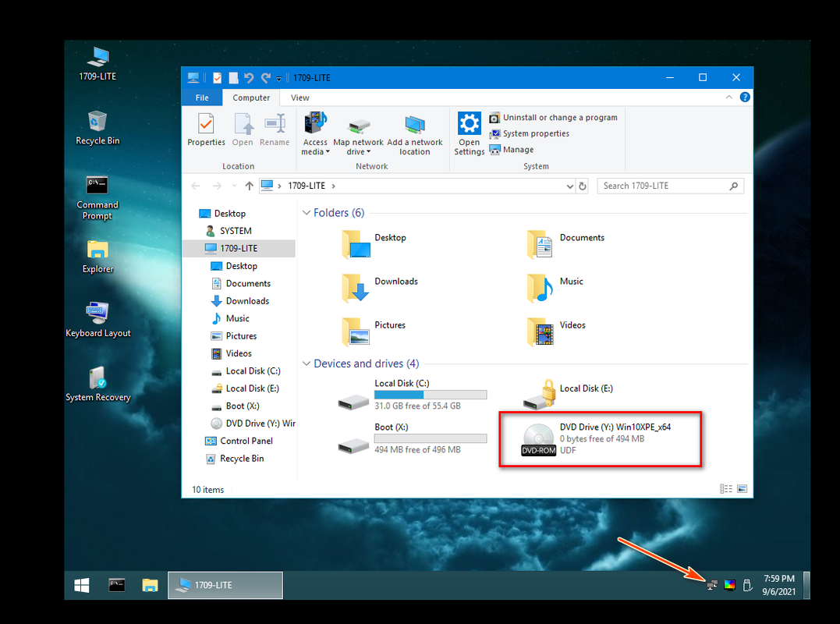Image resolution: width=840 pixels, height=624 pixels.
Task: Switch to the Computer ribbon tab
Action: click(251, 97)
